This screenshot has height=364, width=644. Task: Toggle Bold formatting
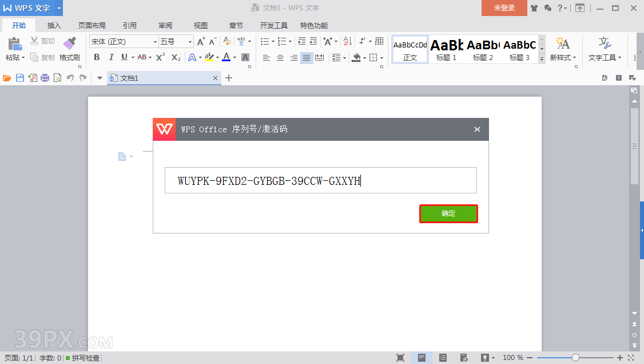(97, 57)
